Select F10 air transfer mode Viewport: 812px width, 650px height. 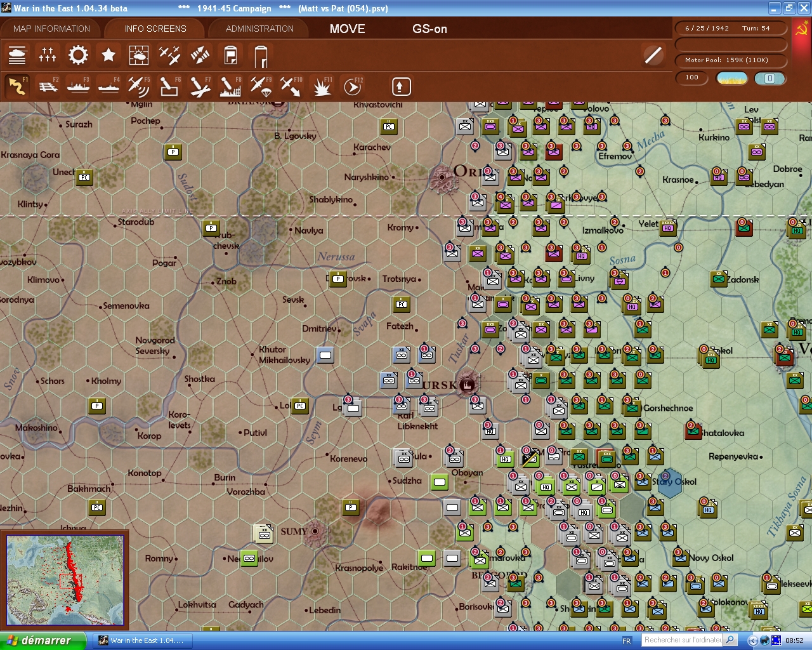coord(291,86)
